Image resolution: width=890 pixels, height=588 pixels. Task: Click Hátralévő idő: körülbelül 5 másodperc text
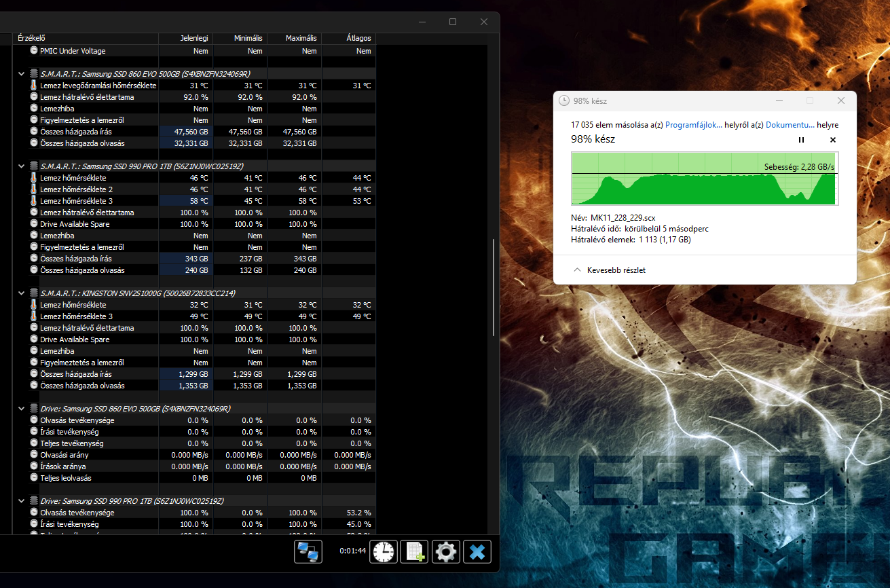[x=639, y=229]
